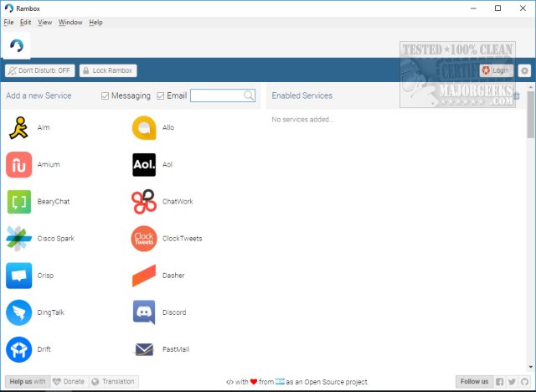Viewport: 536px width, 392px height.
Task: Click the "Aim" service name
Action: (x=44, y=127)
